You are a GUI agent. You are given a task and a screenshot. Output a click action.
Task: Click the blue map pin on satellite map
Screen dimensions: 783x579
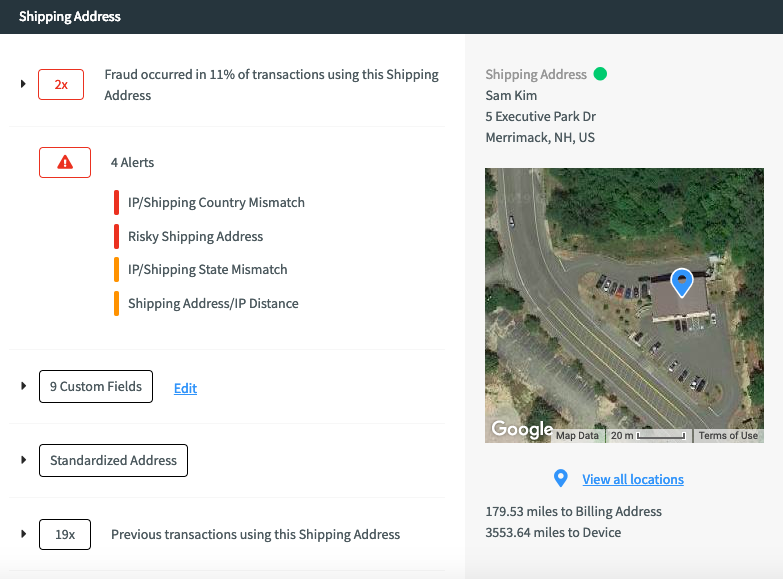click(682, 282)
